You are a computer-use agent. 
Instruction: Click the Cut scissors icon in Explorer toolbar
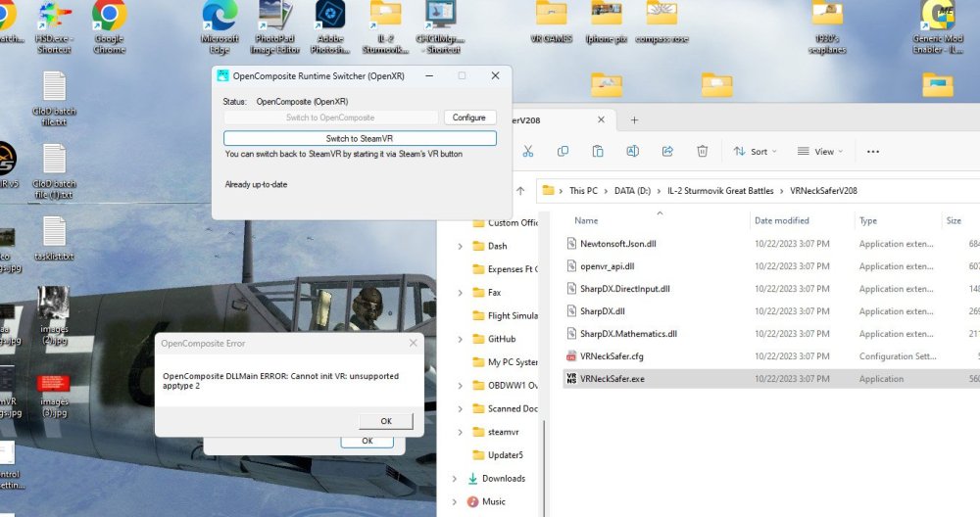pos(527,152)
